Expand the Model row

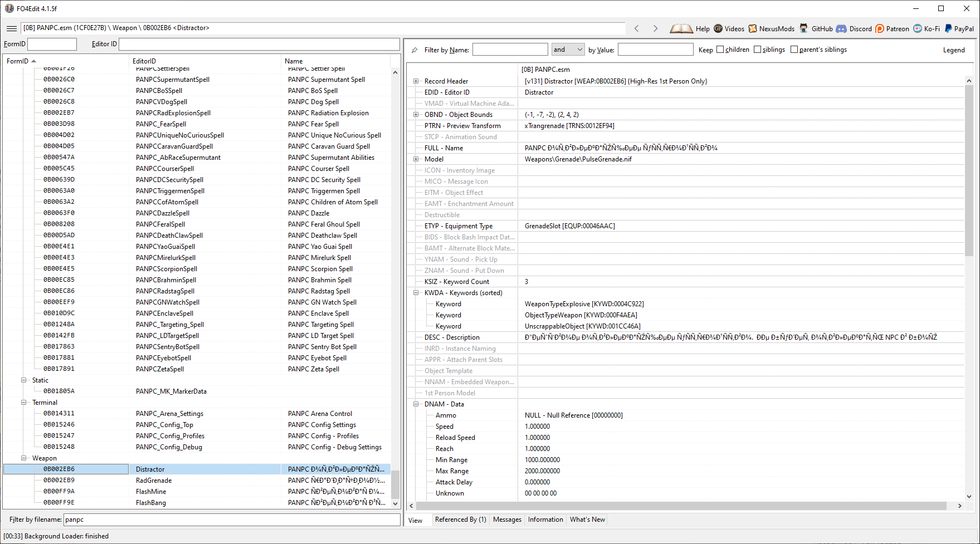pyautogui.click(x=416, y=159)
